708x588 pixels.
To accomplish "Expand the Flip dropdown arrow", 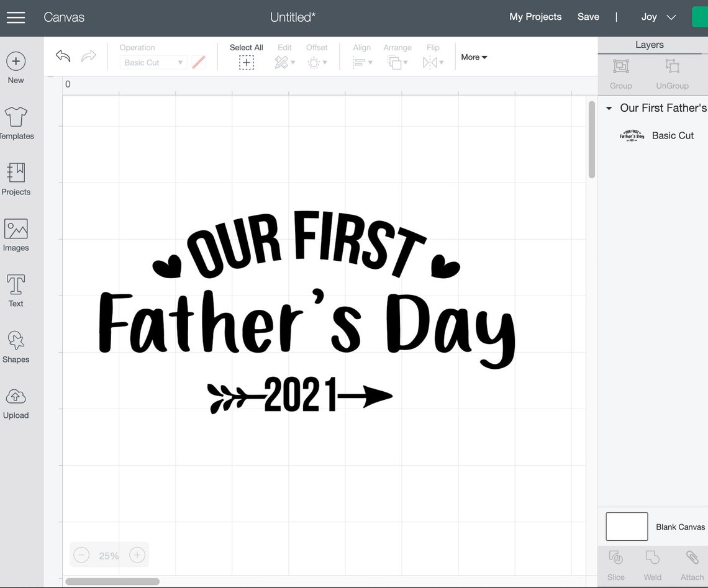I will 441,62.
